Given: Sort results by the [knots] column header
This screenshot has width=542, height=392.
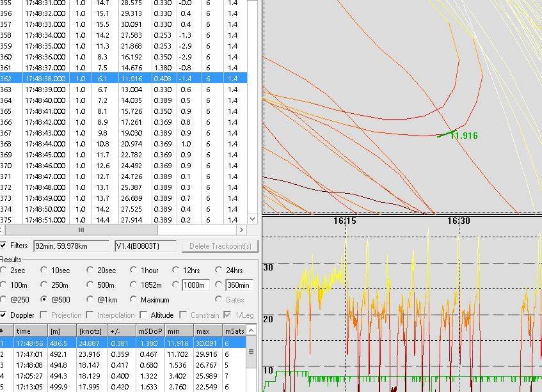Looking at the screenshot, I should click(89, 331).
